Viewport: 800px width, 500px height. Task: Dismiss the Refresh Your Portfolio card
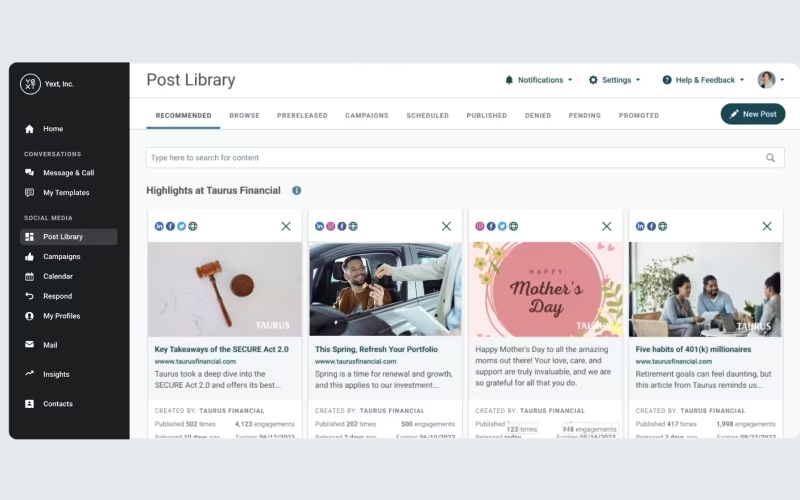tap(446, 227)
